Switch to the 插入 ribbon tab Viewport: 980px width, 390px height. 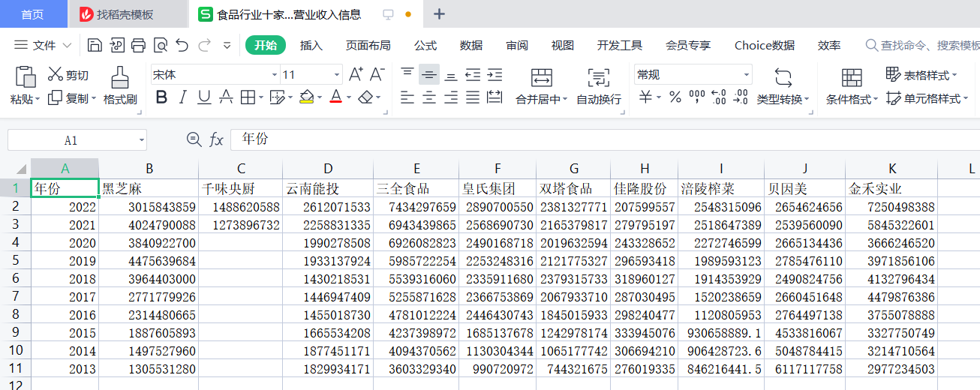(x=311, y=45)
